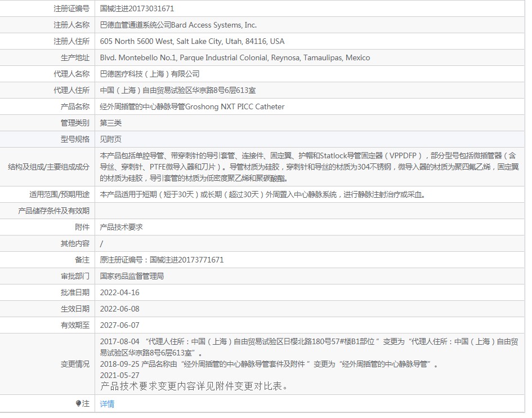This screenshot has height=418, width=532.
Task: Select text 产品技术要求变更内容详见附件变更对比表
Action: (194, 386)
